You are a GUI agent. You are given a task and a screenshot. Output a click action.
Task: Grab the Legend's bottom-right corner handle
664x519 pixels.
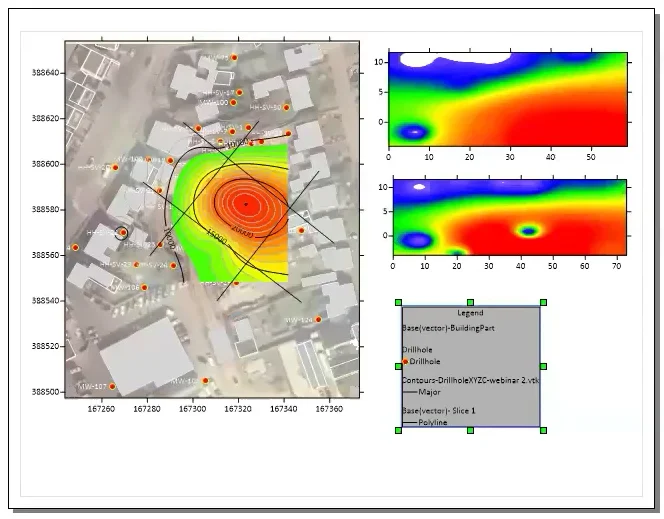coord(543,430)
